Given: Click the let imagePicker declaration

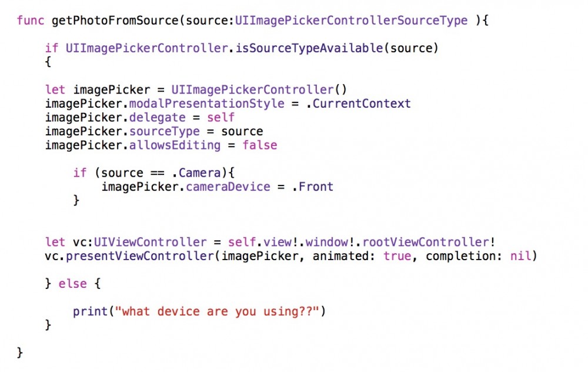Looking at the screenshot, I should point(98,89).
